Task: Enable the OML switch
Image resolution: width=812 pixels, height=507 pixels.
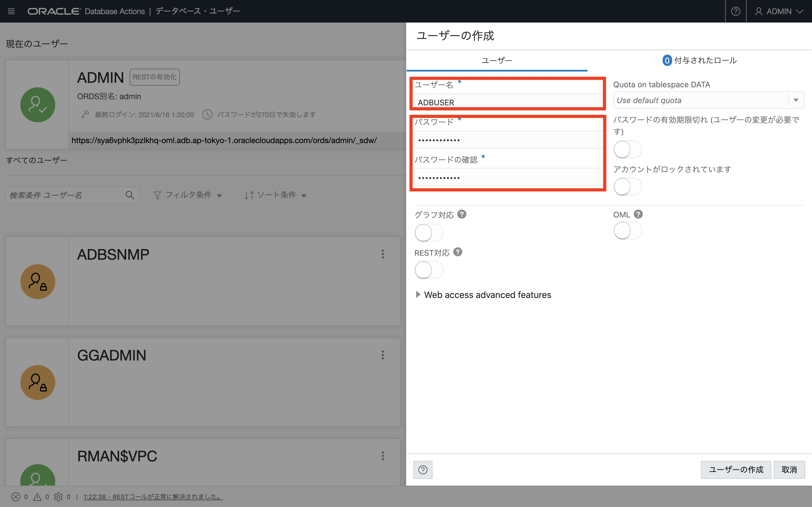Action: click(627, 231)
